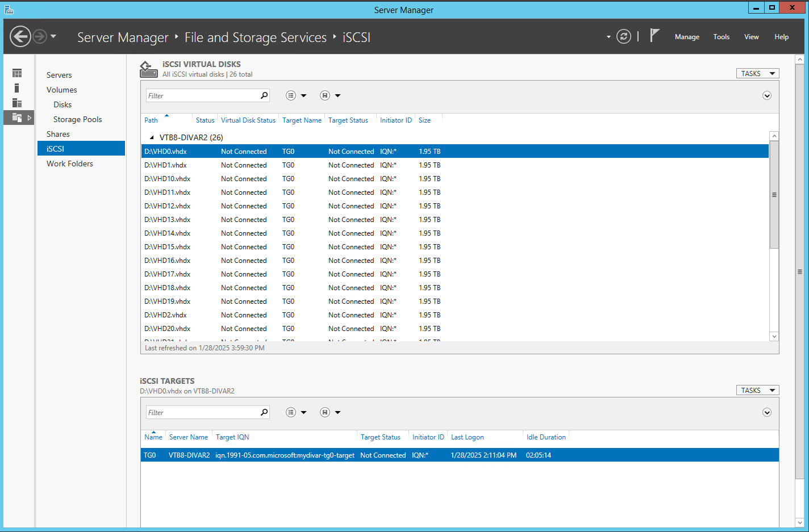Click the iSCSI virtual disks header icon

149,69
